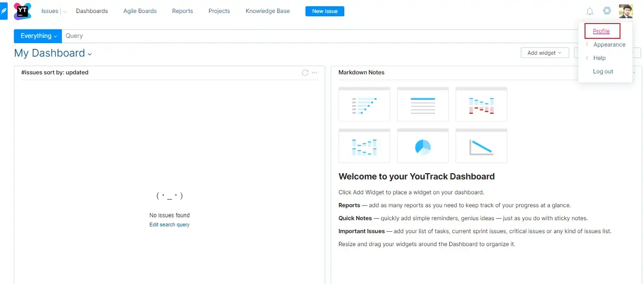Click the Edit search query link
644x284 pixels.
pyautogui.click(x=169, y=225)
